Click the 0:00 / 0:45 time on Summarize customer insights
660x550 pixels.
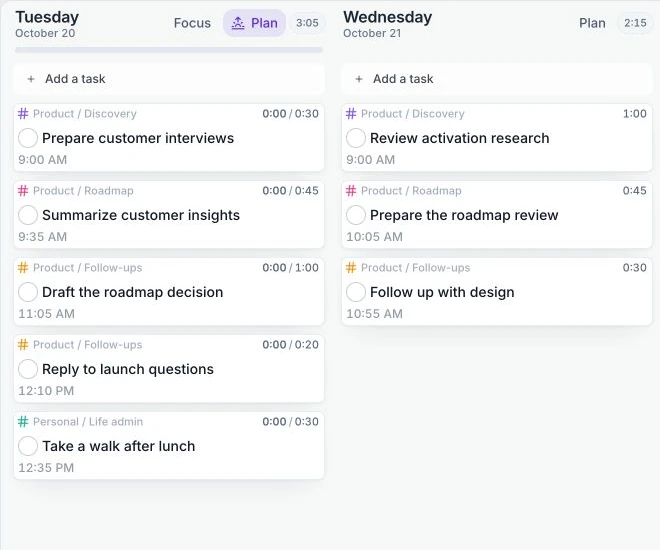pyautogui.click(x=290, y=191)
